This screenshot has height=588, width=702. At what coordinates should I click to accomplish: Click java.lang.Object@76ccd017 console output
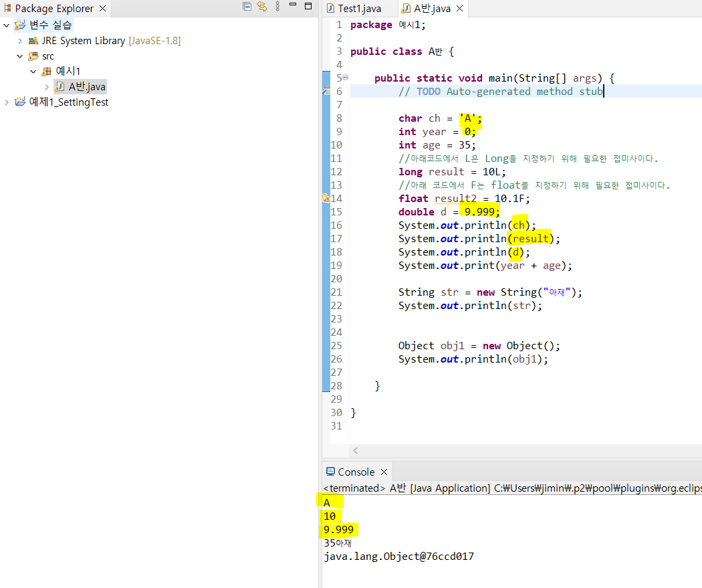click(x=398, y=557)
